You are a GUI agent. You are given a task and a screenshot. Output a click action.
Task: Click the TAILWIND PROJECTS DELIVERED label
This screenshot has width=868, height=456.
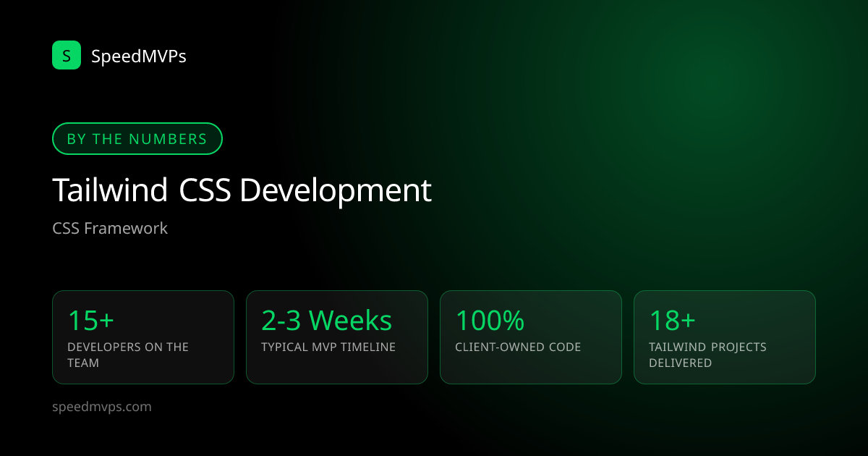[707, 355]
